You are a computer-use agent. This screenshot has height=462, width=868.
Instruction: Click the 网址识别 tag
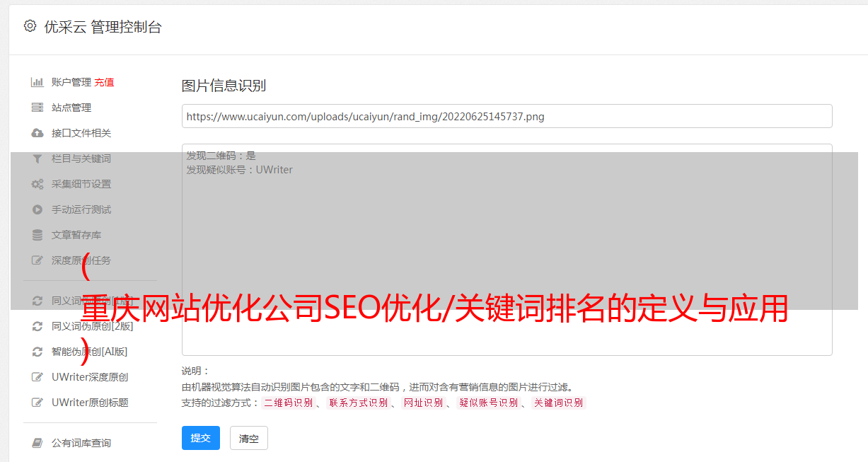[423, 403]
